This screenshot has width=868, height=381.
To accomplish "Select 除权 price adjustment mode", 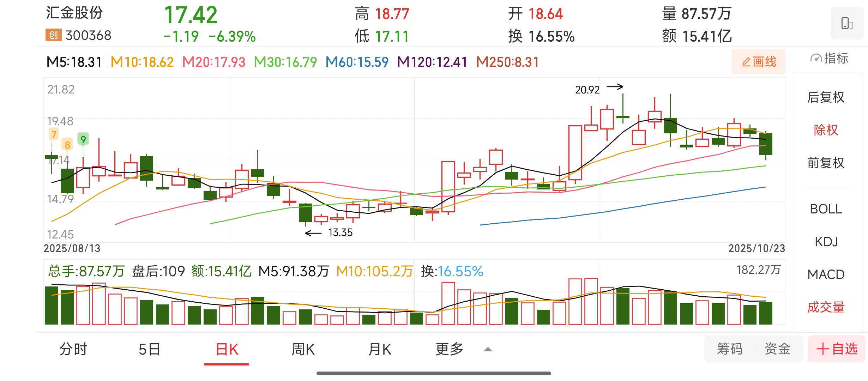I will 826,130.
